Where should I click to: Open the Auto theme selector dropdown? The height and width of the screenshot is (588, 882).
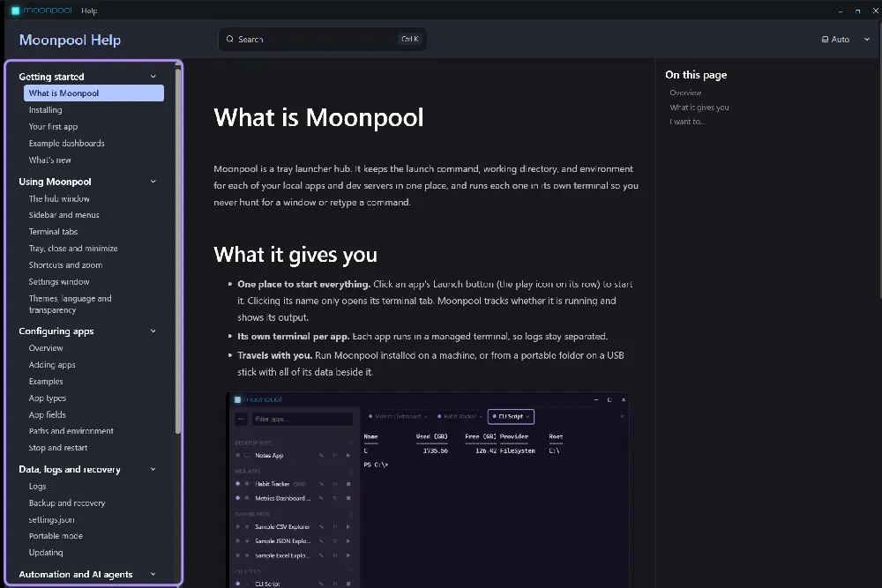tap(846, 40)
